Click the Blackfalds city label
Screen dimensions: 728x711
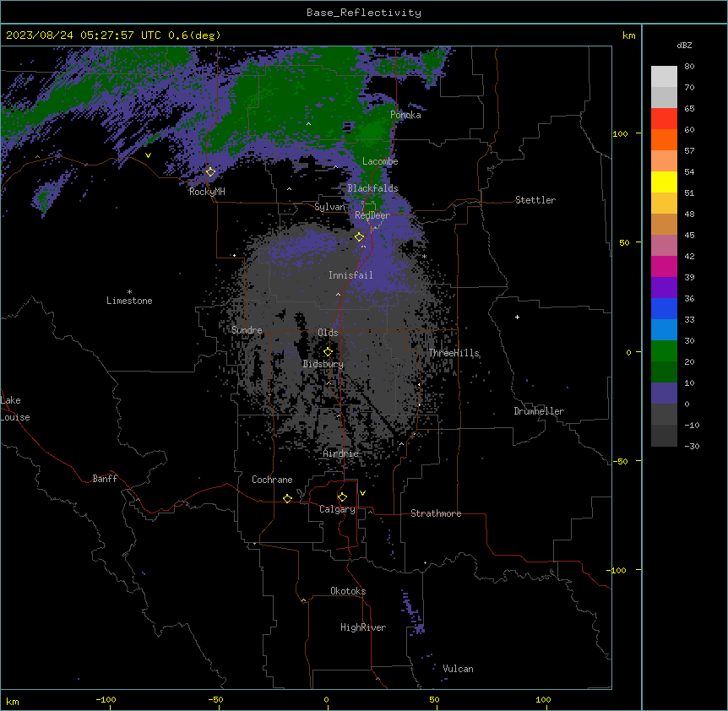point(372,188)
